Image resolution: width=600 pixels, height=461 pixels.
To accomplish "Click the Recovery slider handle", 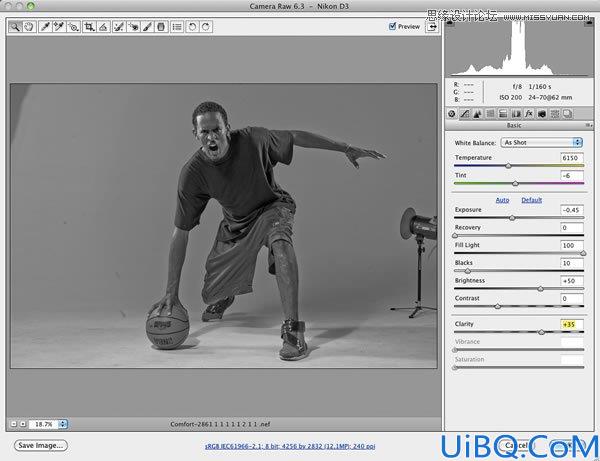I will (455, 235).
